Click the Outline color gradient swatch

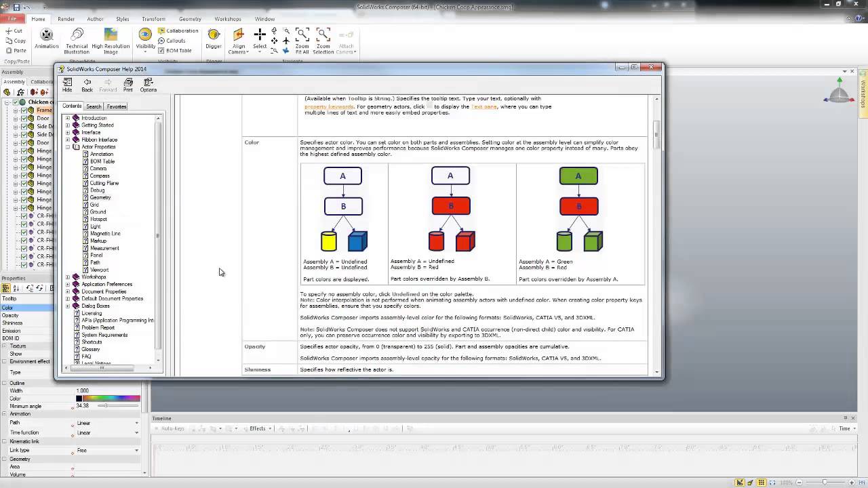tap(111, 399)
